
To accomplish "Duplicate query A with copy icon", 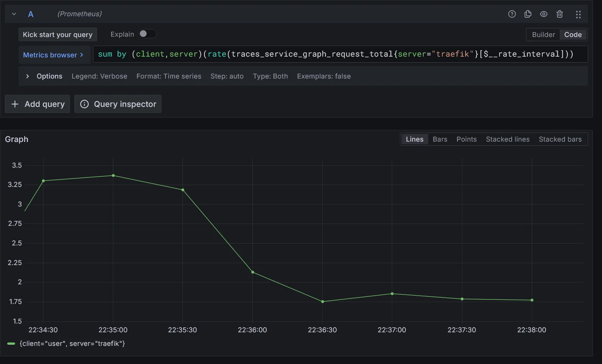I will (528, 14).
